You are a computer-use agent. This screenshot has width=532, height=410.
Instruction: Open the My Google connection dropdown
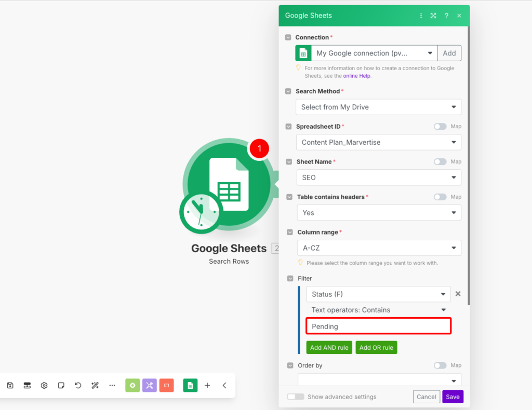pos(374,53)
